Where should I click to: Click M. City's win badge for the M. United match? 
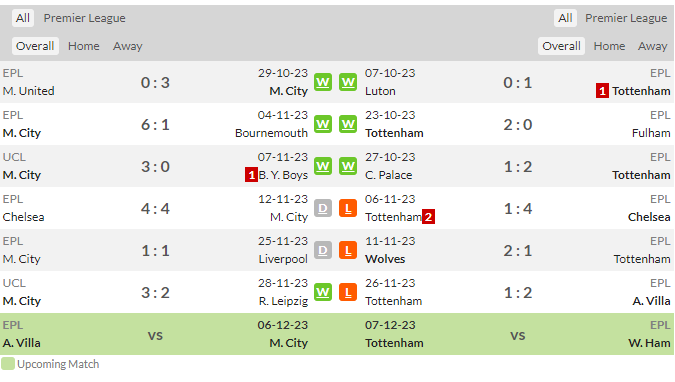(x=323, y=82)
